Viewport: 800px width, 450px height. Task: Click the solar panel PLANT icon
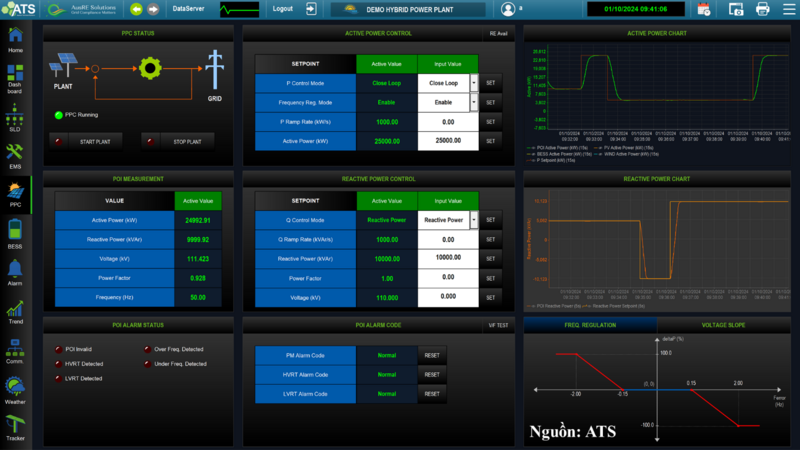(63, 65)
